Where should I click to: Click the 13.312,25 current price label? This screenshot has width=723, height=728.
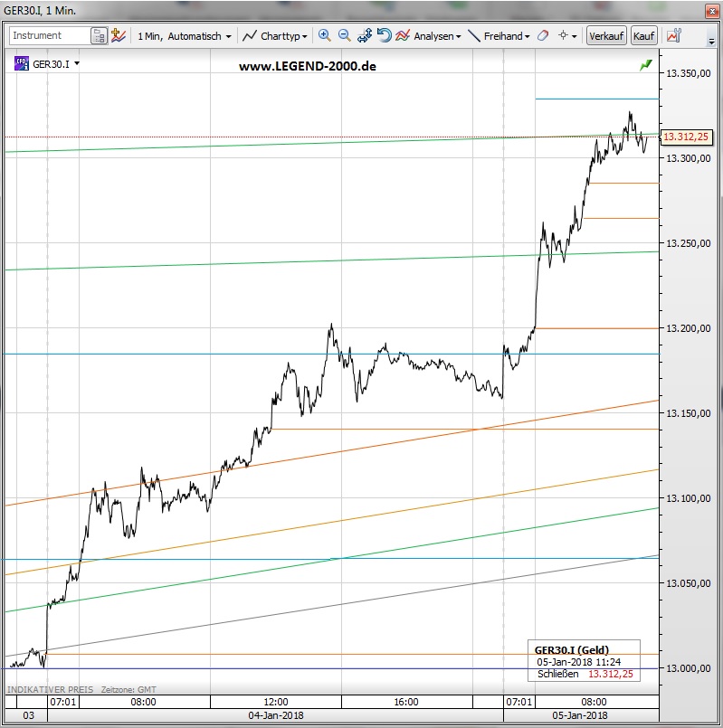point(686,137)
